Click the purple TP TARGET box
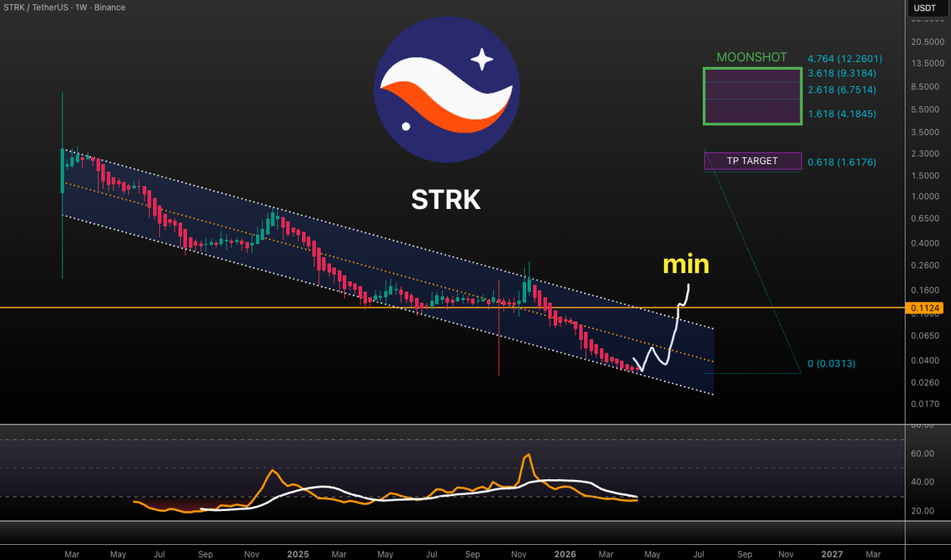 752,161
